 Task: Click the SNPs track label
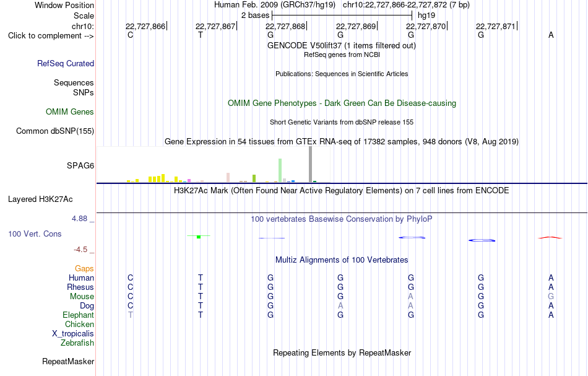84,92
